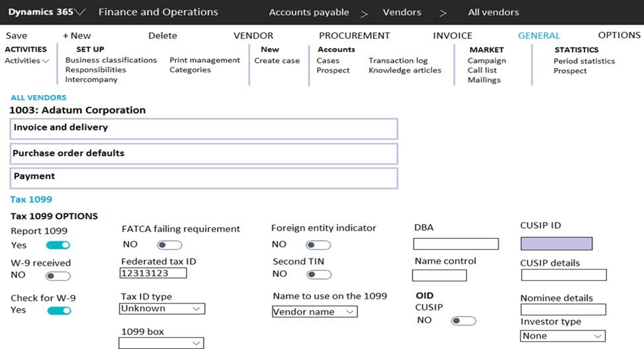Open the ALL VENDORS breadcrumb link
The image size is (644, 349).
coord(38,98)
